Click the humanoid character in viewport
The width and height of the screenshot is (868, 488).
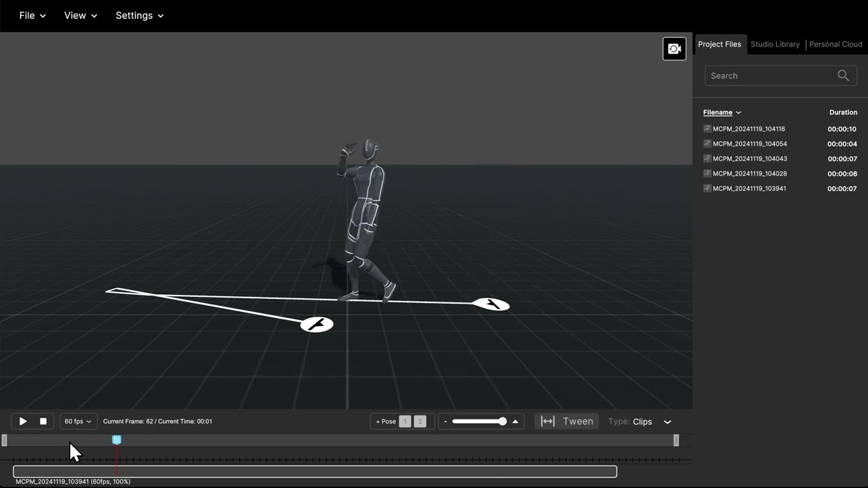point(364,220)
